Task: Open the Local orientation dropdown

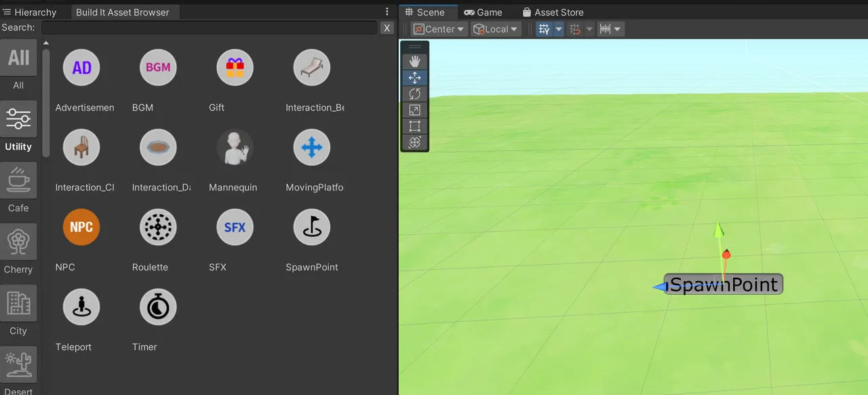Action: pos(495,28)
